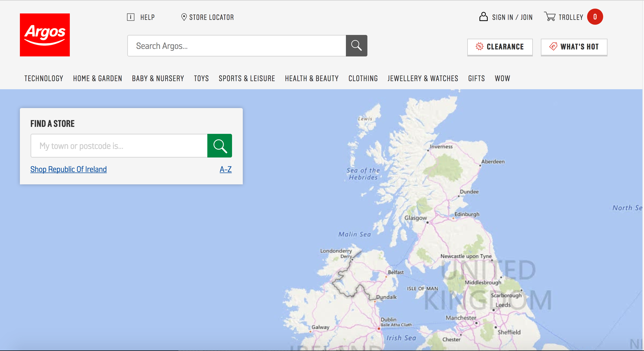Click Dublin on the map
Image resolution: width=644 pixels, height=351 pixels.
pos(388,320)
